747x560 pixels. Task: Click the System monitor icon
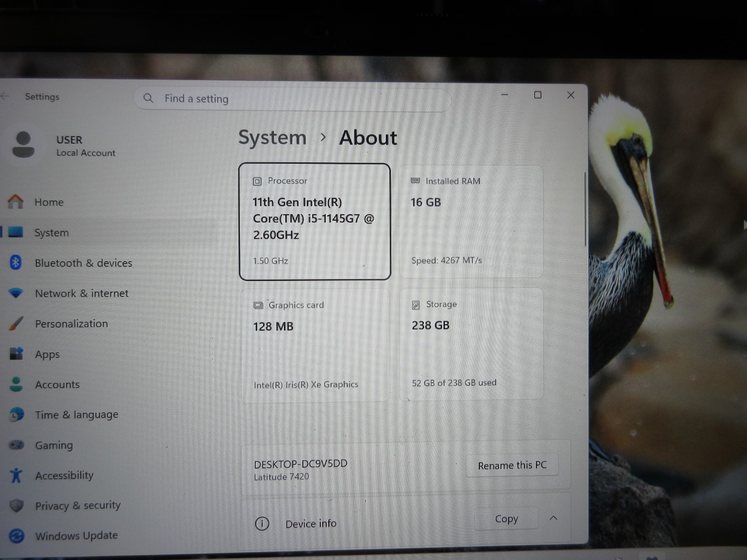[16, 232]
